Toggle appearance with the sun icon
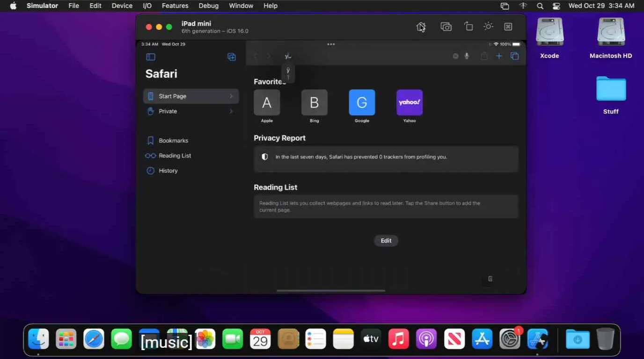 pos(488,26)
